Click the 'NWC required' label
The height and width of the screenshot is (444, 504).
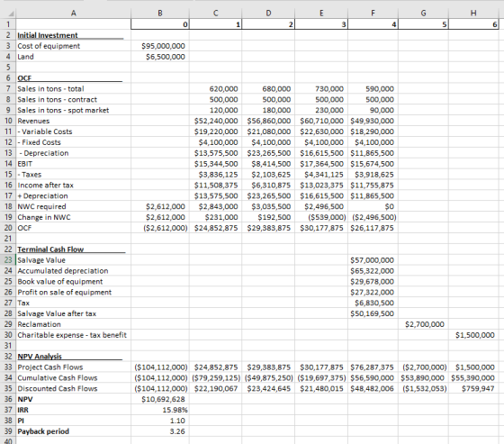[x=41, y=206]
